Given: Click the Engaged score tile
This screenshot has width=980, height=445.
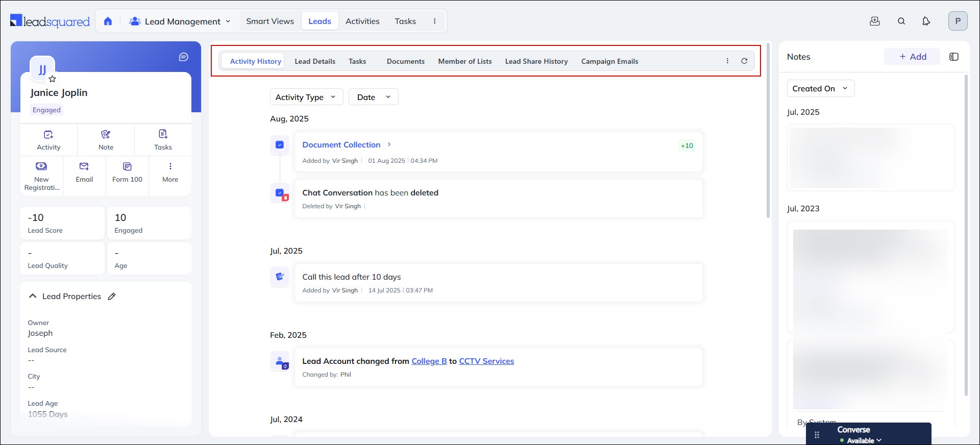Looking at the screenshot, I should point(149,223).
